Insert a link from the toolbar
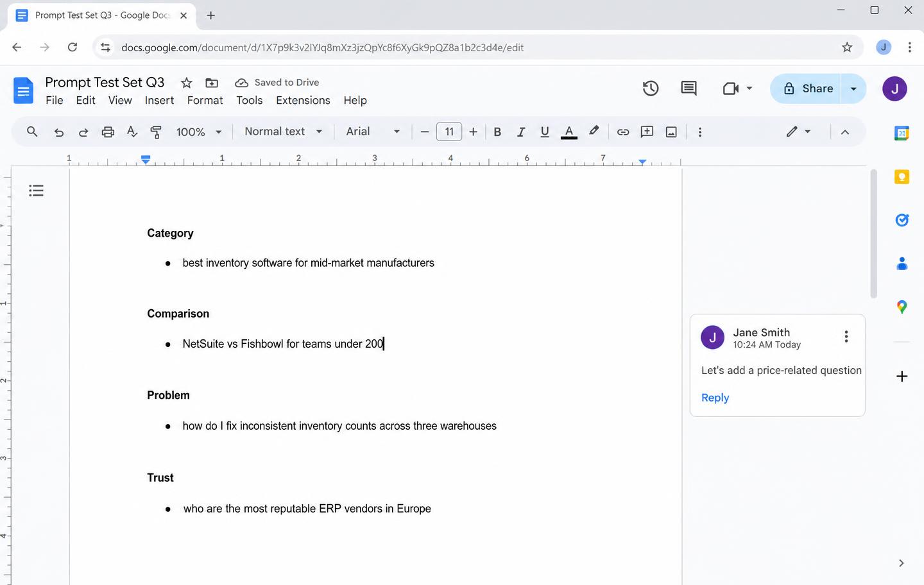The width and height of the screenshot is (924, 585). coord(623,132)
